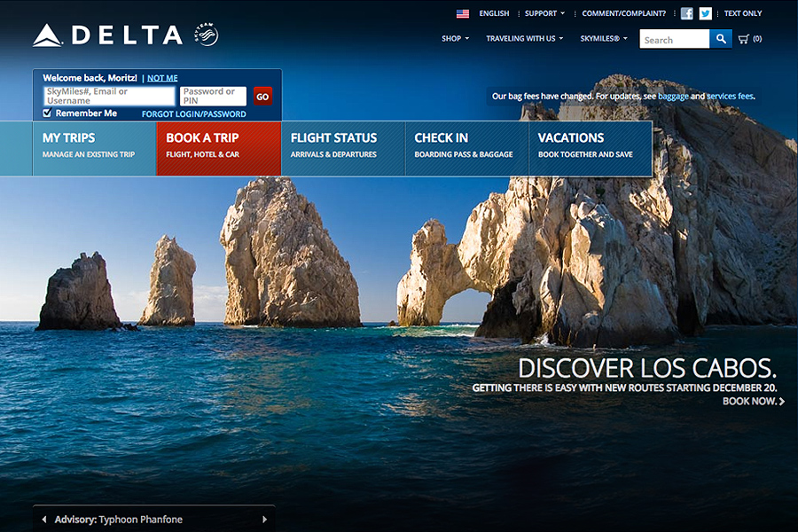This screenshot has width=798, height=532.
Task: Click Book Now link
Action: [x=754, y=401]
